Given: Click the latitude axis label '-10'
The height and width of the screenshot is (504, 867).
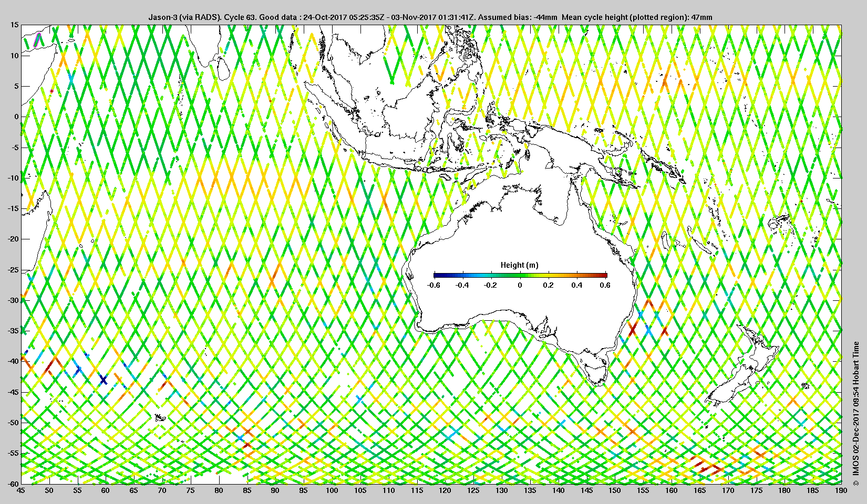Looking at the screenshot, I should point(13,178).
